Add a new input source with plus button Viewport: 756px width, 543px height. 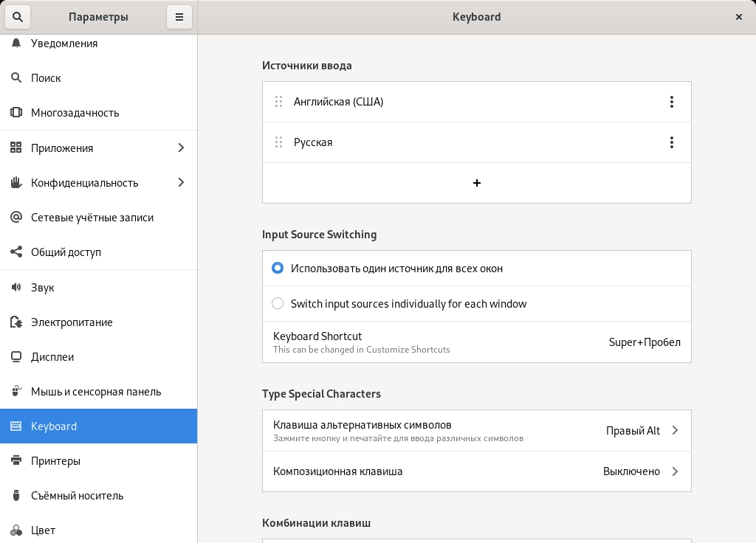[x=477, y=183]
